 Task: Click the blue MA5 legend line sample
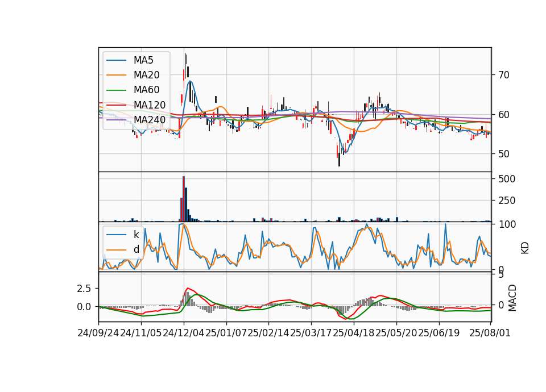[x=116, y=60]
